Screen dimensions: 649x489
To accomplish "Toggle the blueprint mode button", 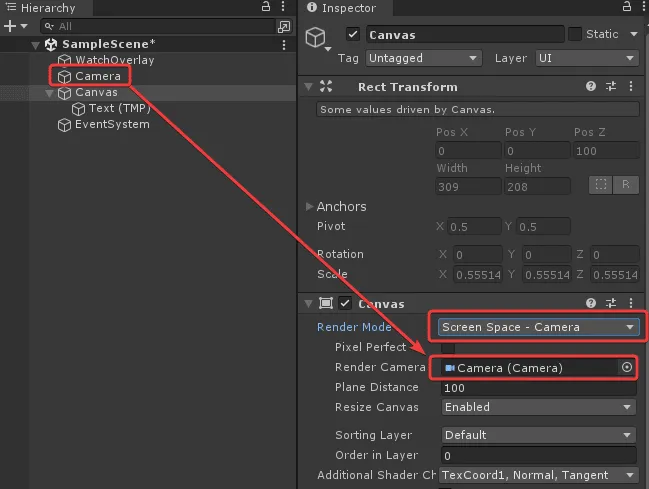I will 601,185.
